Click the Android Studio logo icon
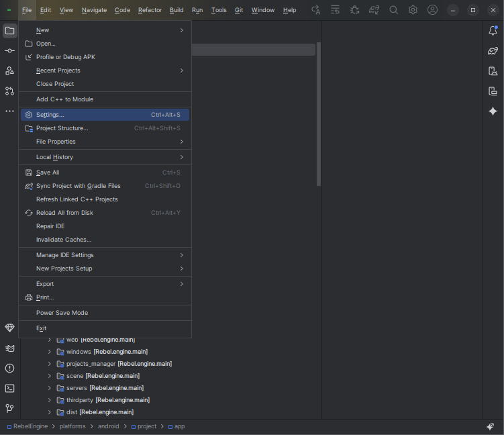This screenshot has height=435, width=504. [9, 10]
